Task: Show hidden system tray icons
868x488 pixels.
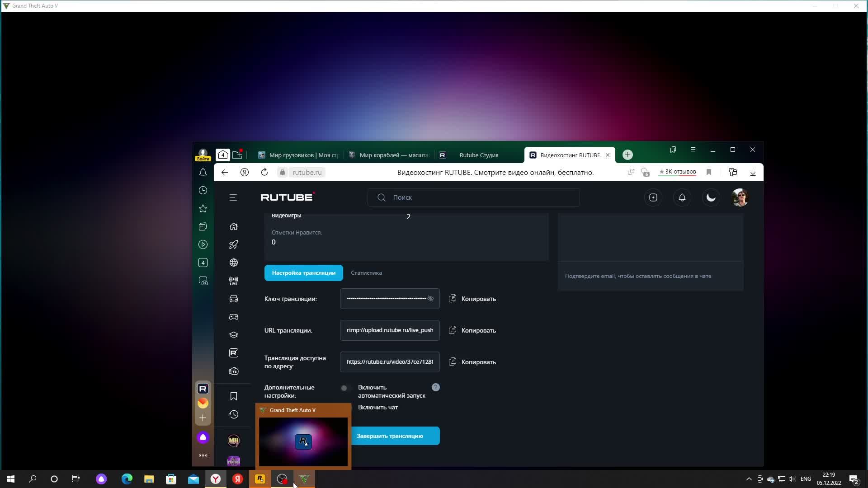Action: 749,479
